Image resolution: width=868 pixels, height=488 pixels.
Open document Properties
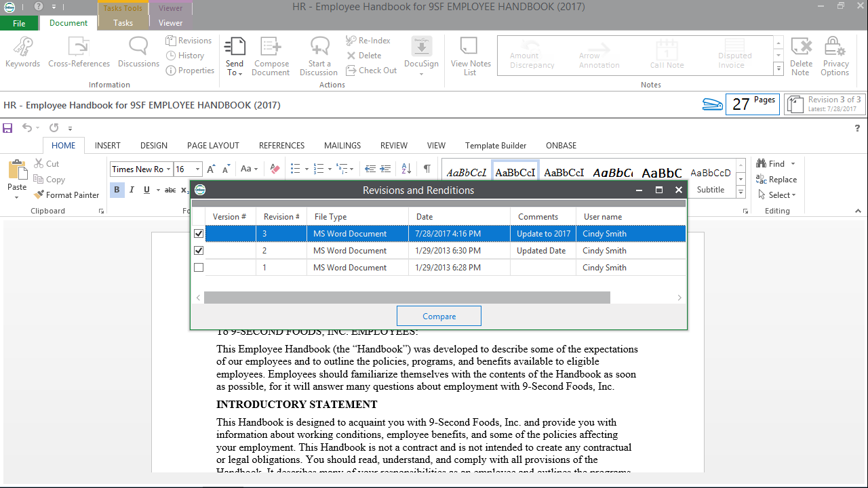pos(190,70)
